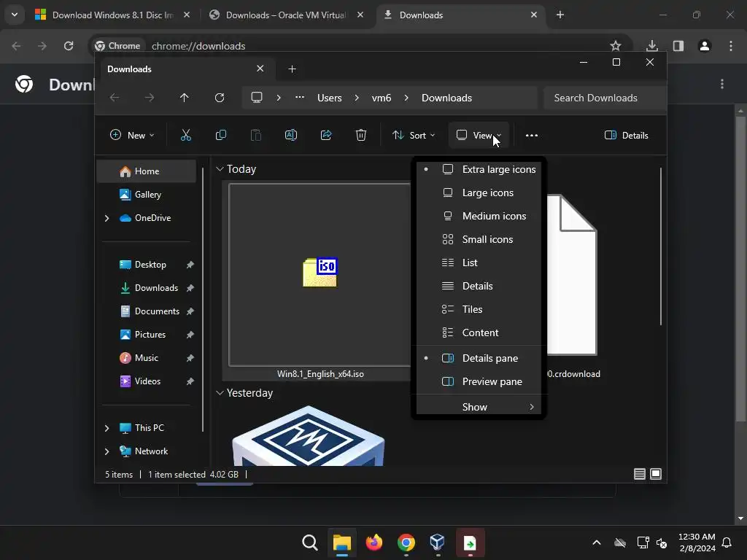The image size is (747, 560).
Task: Bookmark this Chrome page with star
Action: (616, 46)
